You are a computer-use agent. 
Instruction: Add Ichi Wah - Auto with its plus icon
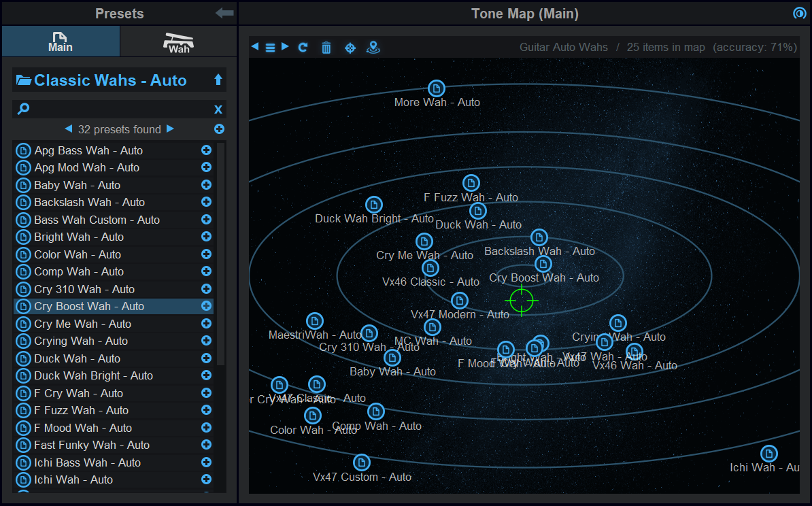coord(206,479)
